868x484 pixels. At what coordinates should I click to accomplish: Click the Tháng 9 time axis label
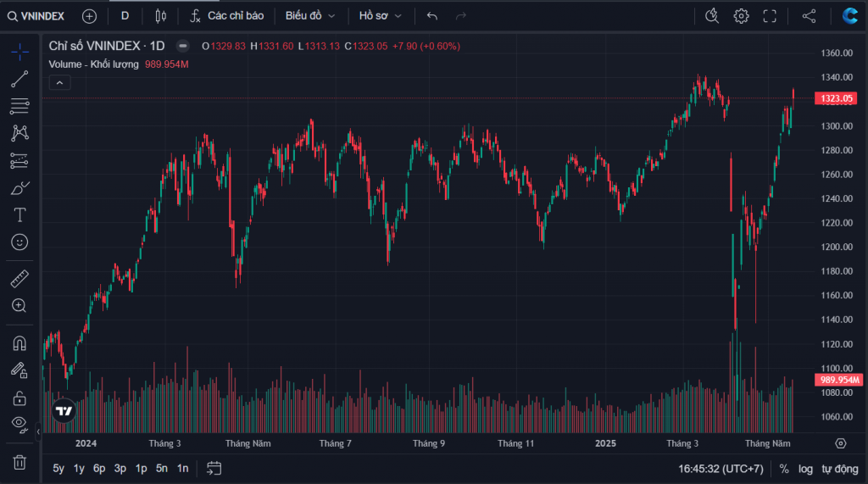coord(428,443)
